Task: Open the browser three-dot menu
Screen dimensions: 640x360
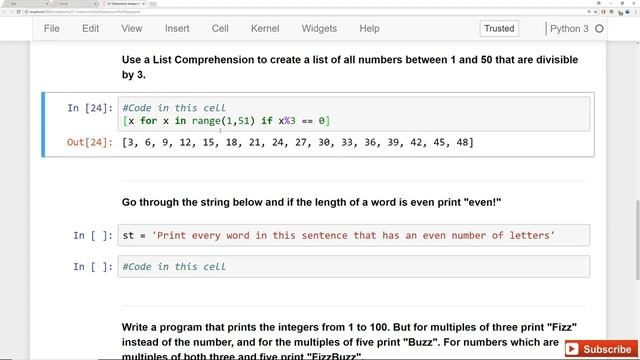Action: 636,12
